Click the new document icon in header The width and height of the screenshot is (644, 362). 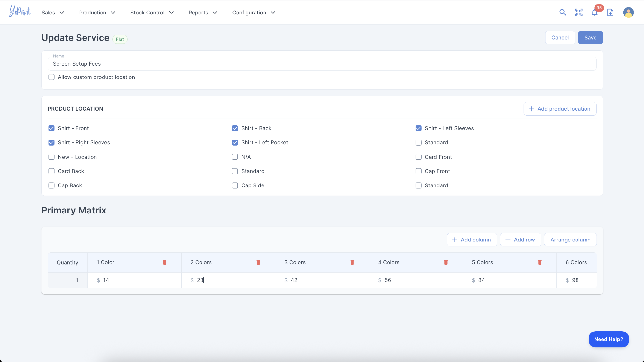pos(610,12)
